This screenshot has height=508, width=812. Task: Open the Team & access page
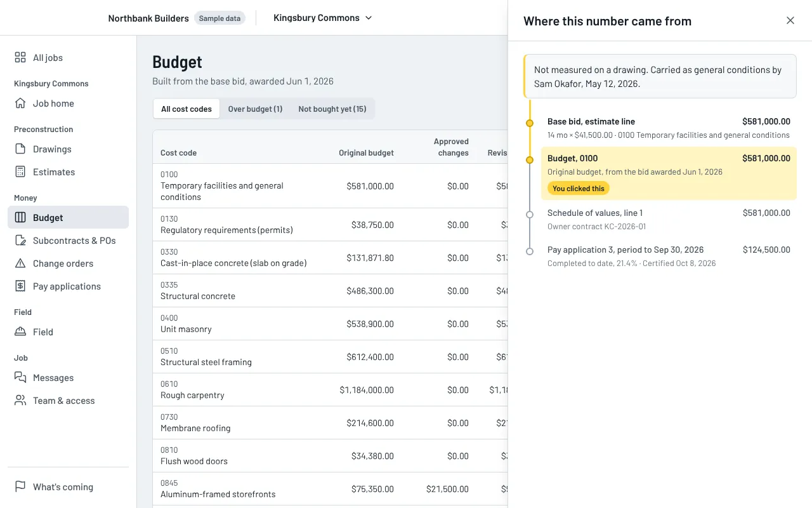point(68,401)
